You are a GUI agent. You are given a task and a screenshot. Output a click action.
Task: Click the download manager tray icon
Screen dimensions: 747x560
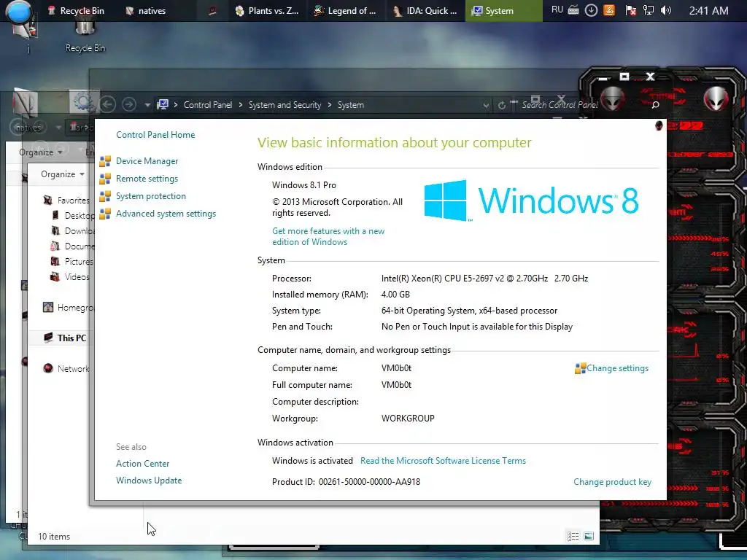[591, 10]
